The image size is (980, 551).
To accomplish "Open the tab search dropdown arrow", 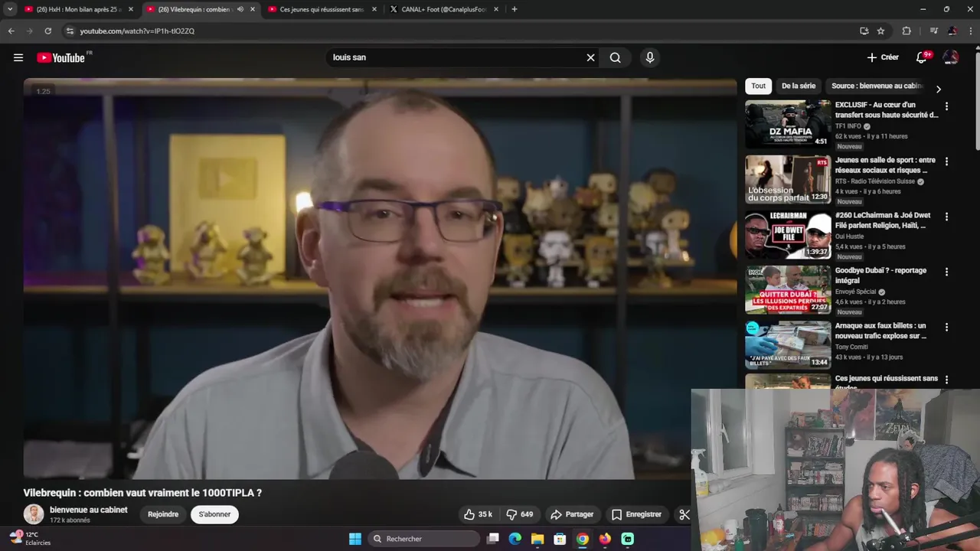I will [x=10, y=9].
